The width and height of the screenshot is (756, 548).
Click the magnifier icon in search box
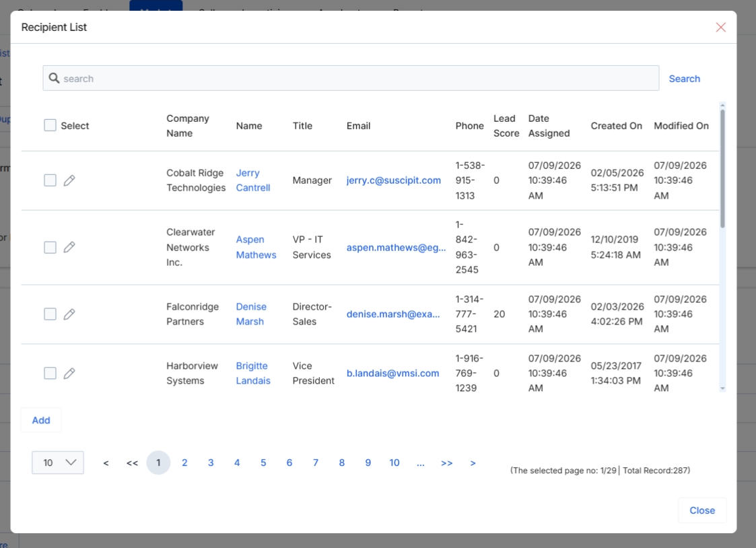(54, 78)
